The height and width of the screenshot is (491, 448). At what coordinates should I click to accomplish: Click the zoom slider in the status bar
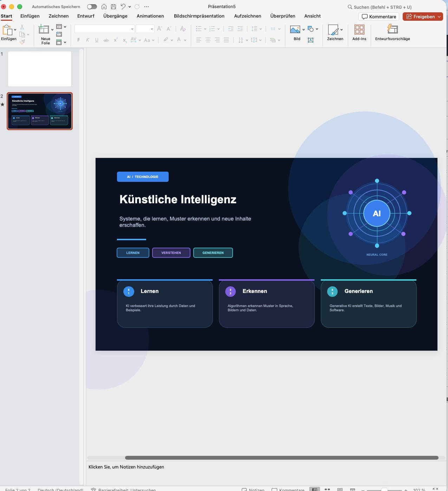(x=384, y=490)
